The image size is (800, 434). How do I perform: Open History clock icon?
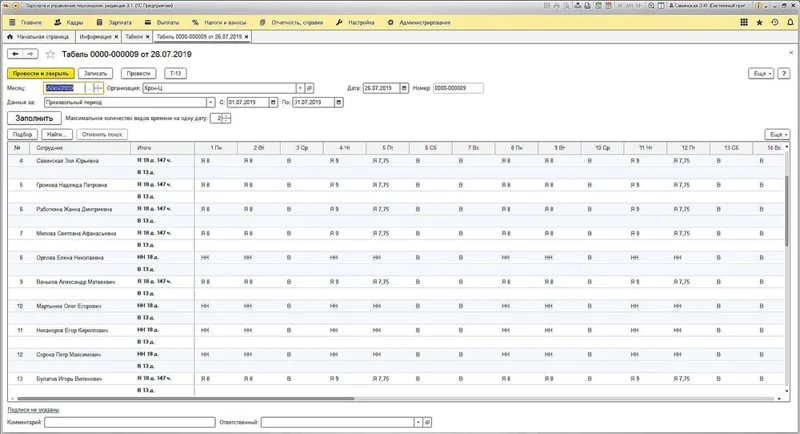tap(774, 22)
